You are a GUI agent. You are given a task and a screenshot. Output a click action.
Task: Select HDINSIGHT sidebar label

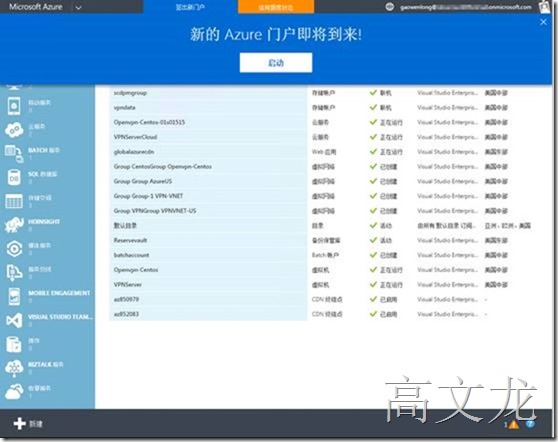click(x=44, y=221)
